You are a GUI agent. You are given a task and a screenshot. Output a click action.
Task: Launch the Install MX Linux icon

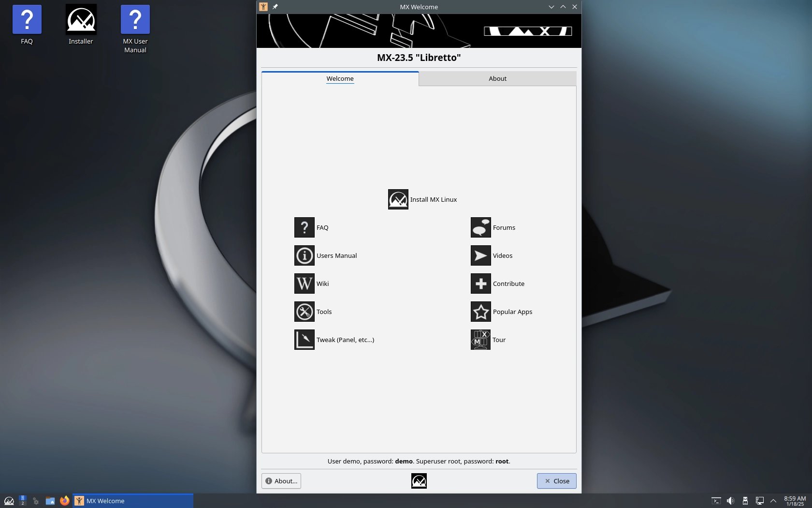click(x=398, y=199)
